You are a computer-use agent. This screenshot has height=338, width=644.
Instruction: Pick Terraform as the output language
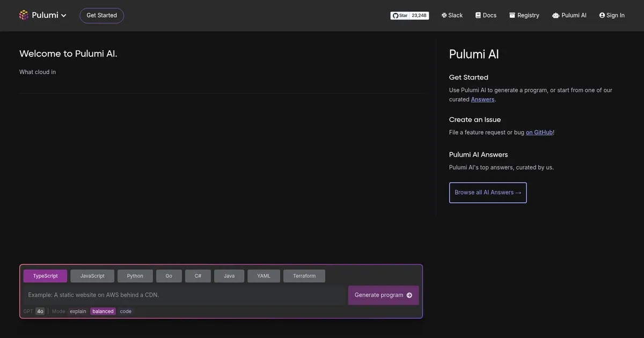[x=304, y=276]
